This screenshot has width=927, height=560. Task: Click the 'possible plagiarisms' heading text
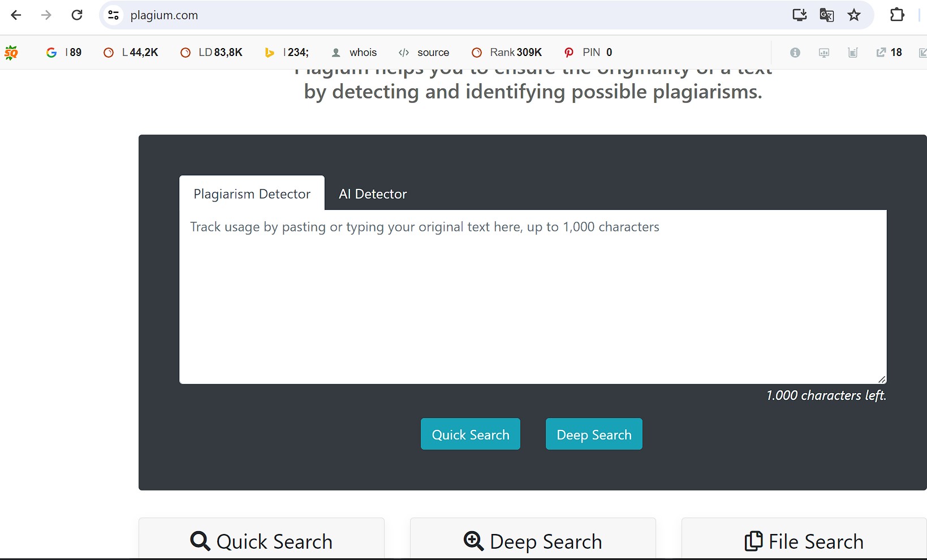point(667,92)
